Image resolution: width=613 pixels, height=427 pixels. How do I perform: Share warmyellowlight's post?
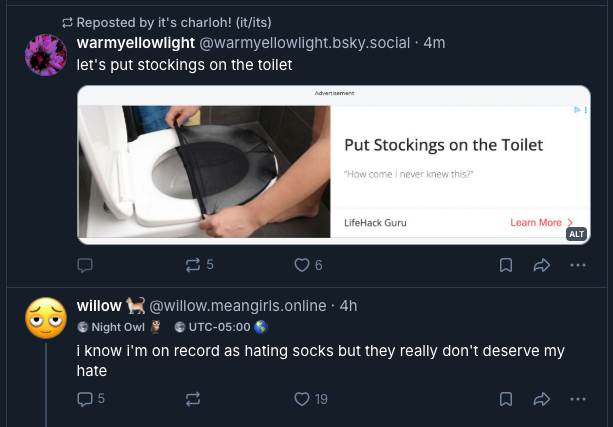point(542,265)
